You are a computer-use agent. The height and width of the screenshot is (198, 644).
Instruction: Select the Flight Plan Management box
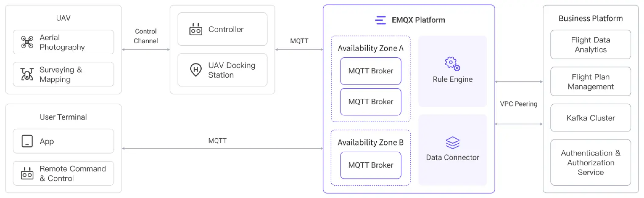(x=591, y=82)
